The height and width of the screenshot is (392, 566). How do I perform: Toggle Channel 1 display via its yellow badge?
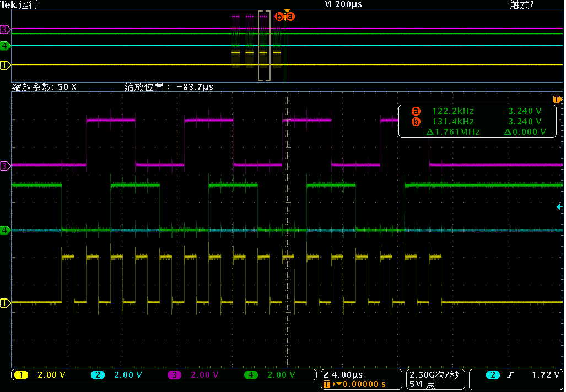(21, 374)
